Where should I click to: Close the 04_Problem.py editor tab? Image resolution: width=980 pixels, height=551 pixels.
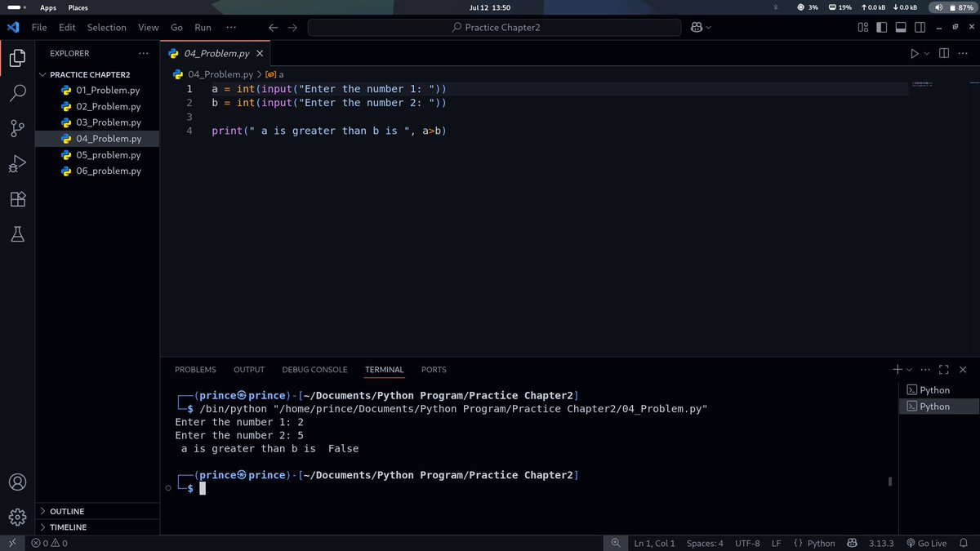(260, 54)
